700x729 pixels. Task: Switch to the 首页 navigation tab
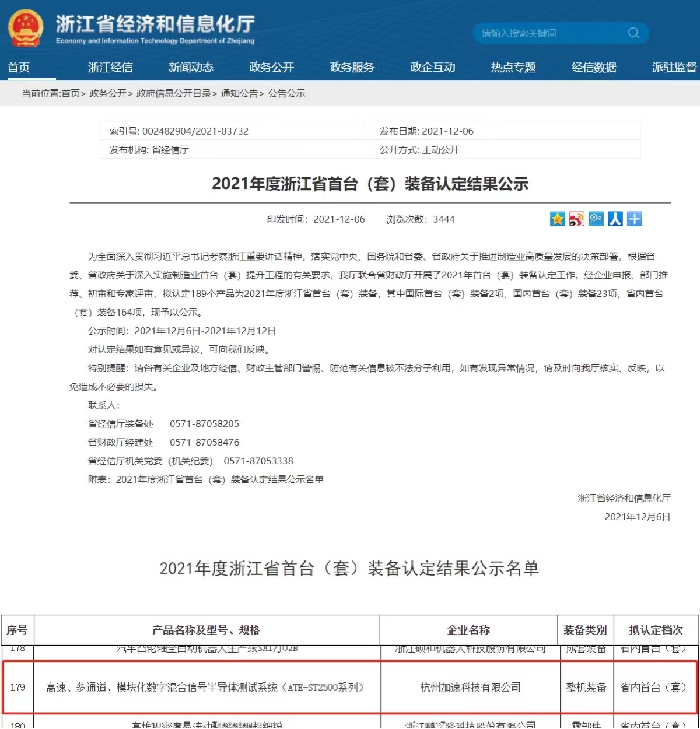18,67
